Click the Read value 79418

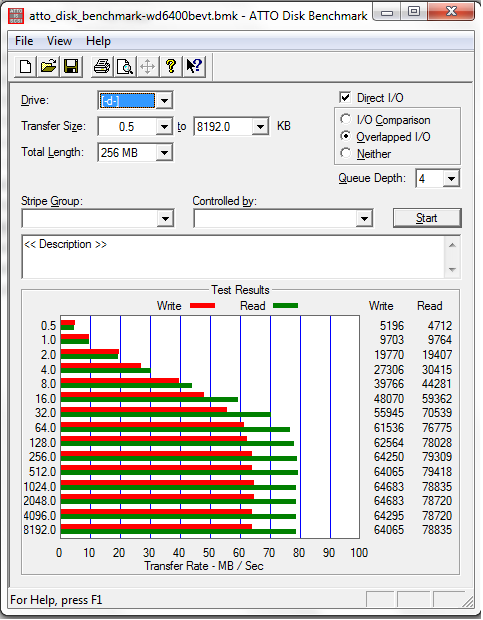pyautogui.click(x=437, y=472)
